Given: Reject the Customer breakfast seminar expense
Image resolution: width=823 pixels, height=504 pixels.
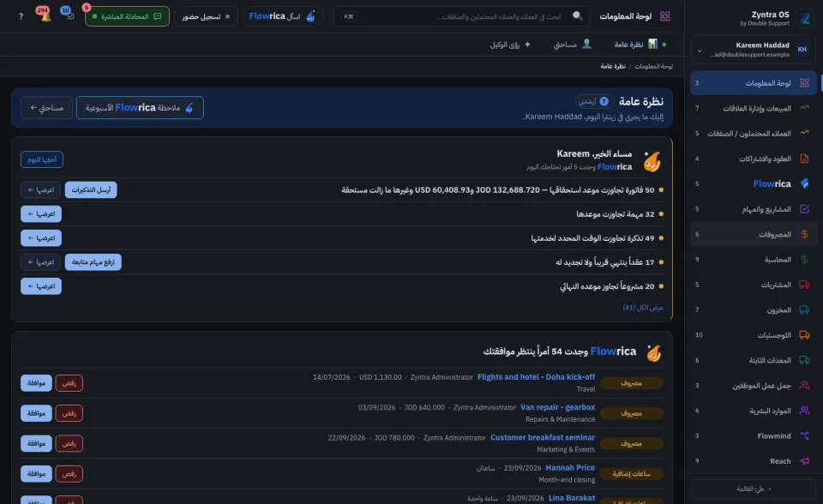Looking at the screenshot, I should tap(69, 443).
